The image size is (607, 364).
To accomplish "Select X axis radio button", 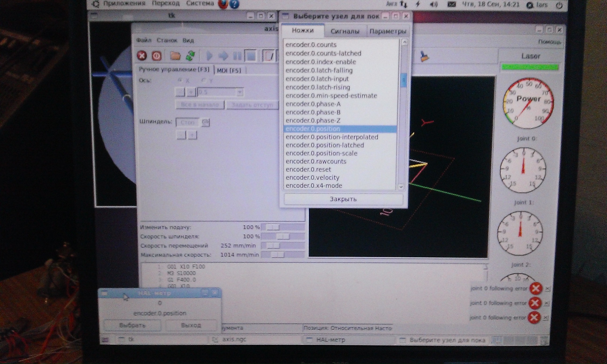I will (x=180, y=80).
